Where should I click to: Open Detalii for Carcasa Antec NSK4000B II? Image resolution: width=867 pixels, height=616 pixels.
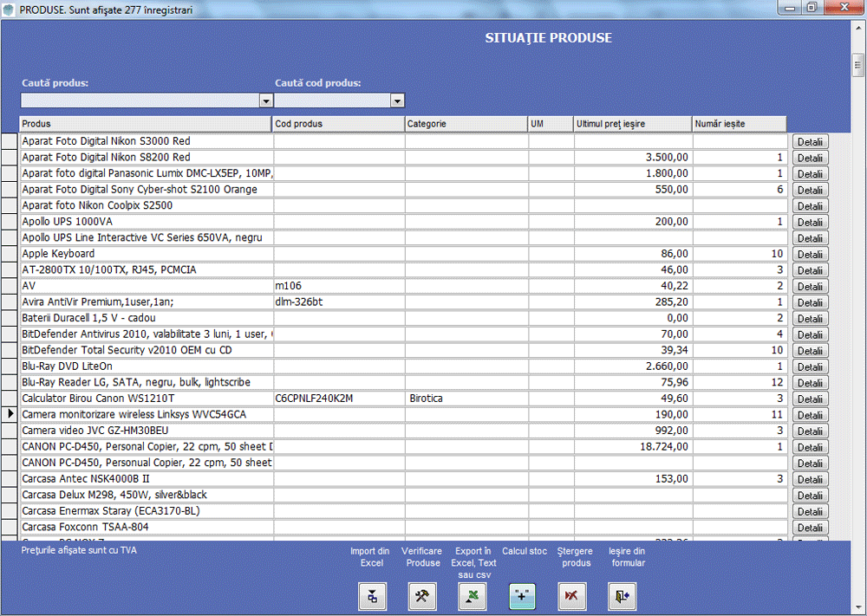point(810,479)
